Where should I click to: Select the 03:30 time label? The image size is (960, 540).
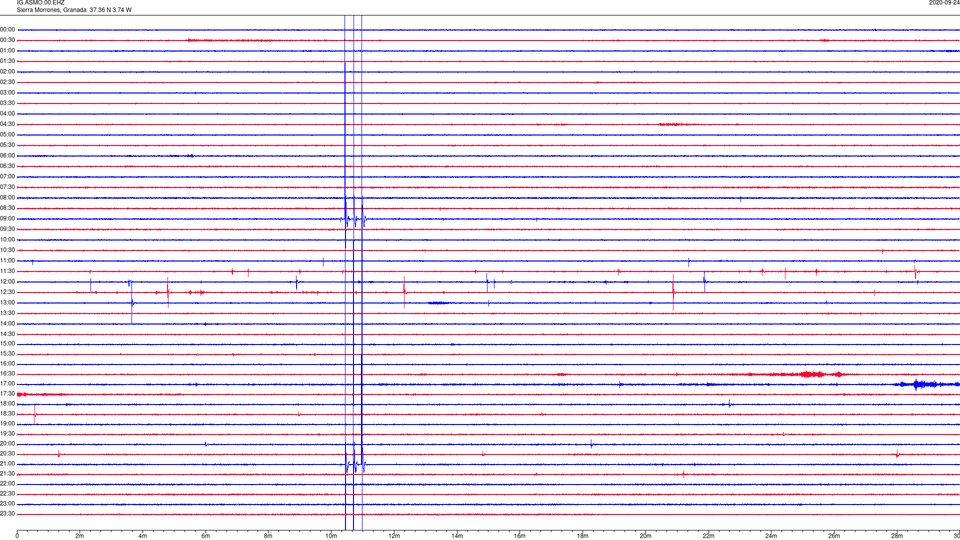(7, 103)
